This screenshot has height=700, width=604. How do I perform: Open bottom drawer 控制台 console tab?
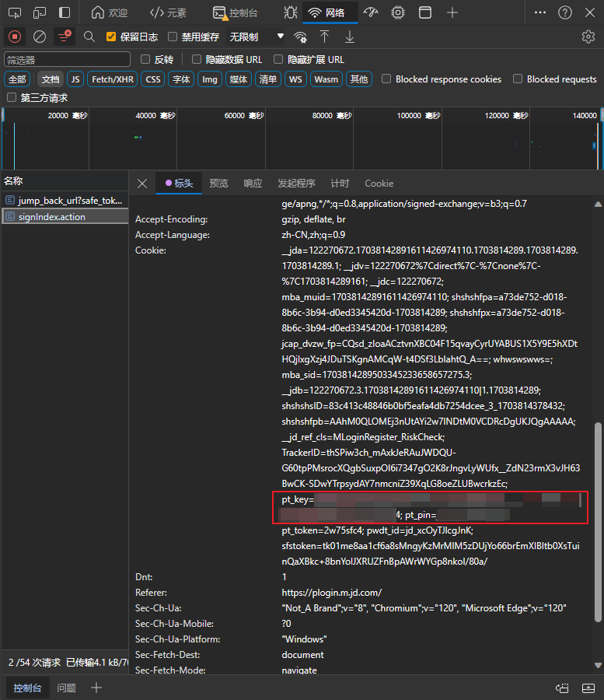tap(27, 688)
